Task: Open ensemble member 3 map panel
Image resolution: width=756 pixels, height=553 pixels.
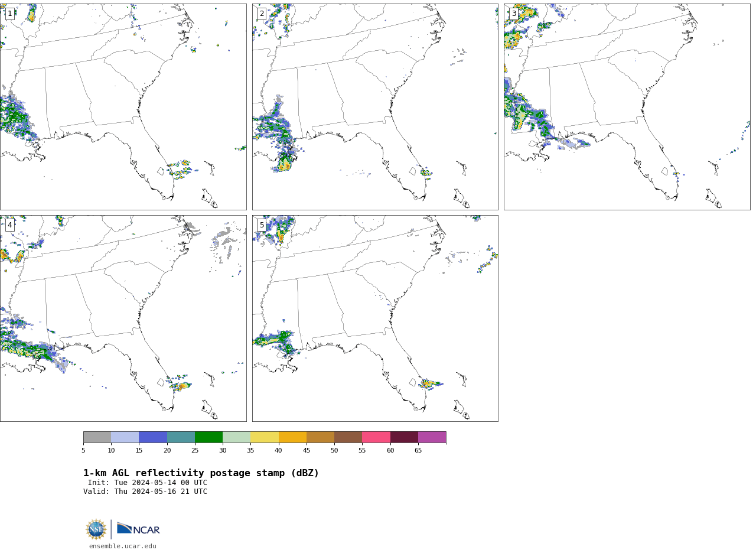Action: point(627,107)
